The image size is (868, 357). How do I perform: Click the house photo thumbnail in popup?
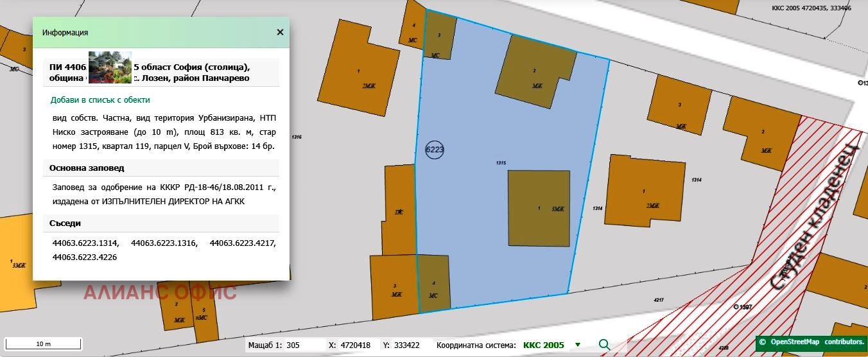point(110,67)
